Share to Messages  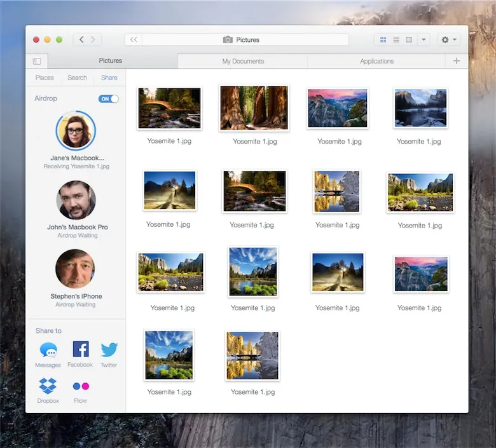coord(48,355)
